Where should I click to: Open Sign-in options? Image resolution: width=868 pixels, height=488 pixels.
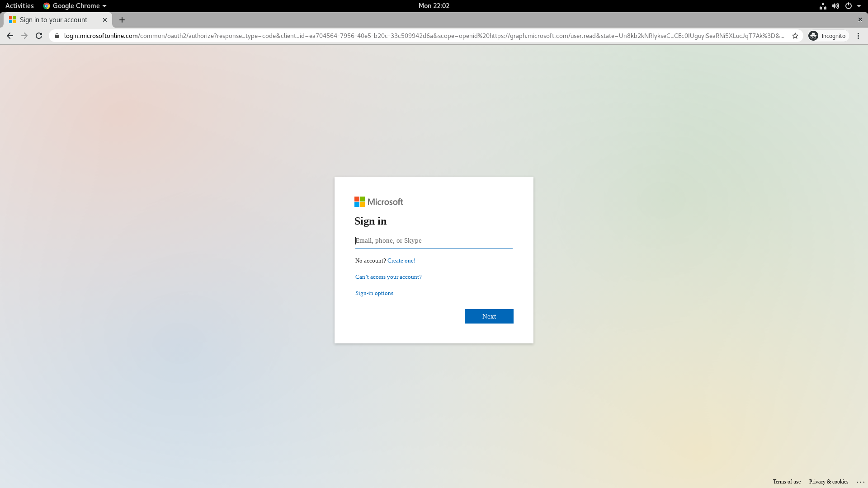tap(374, 293)
